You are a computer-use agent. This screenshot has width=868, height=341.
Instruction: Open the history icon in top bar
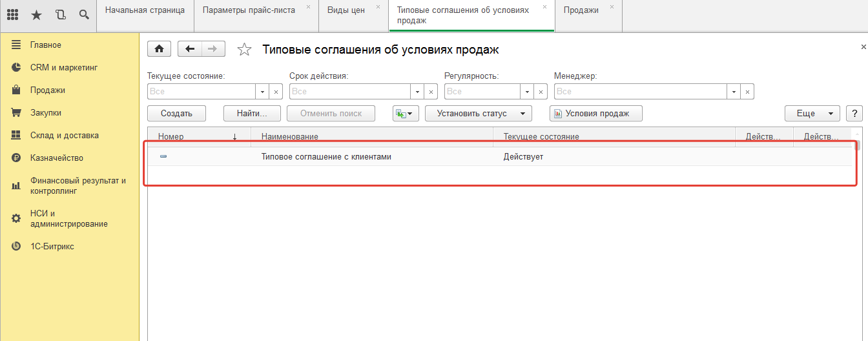[x=60, y=15]
